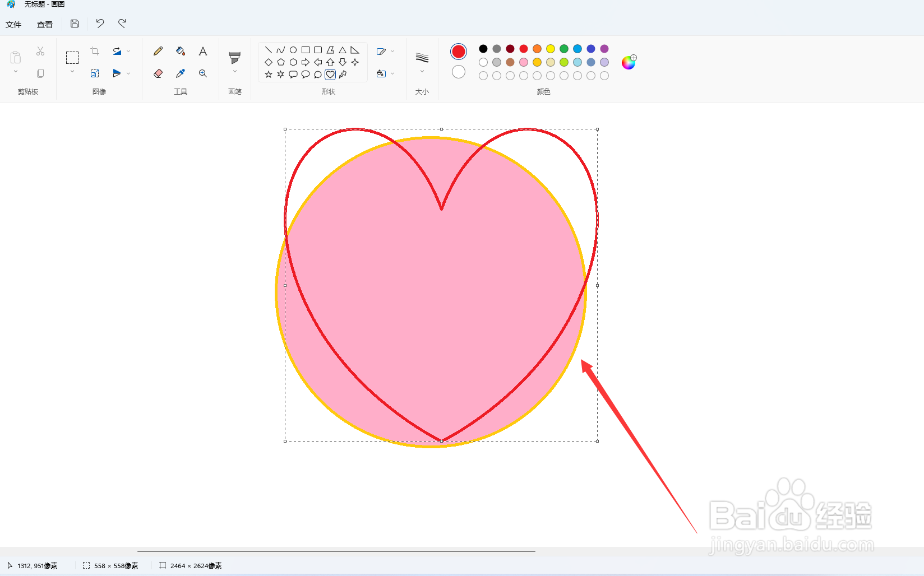This screenshot has width=924, height=576.
Task: Choose the straight Line shape
Action: [269, 50]
